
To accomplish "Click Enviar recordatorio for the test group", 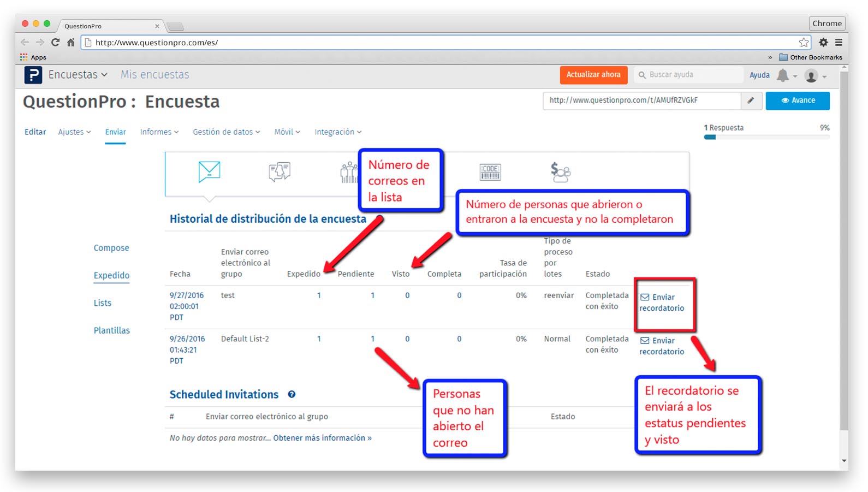I will [662, 303].
